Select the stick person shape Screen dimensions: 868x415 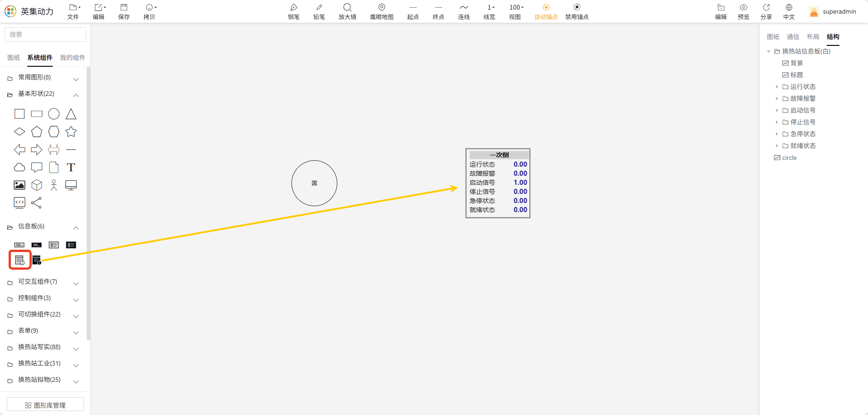54,185
